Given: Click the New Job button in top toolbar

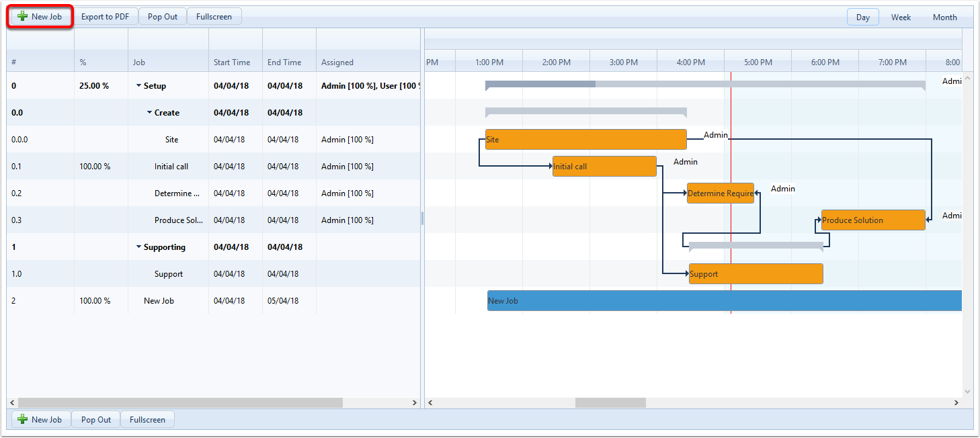Looking at the screenshot, I should (40, 17).
